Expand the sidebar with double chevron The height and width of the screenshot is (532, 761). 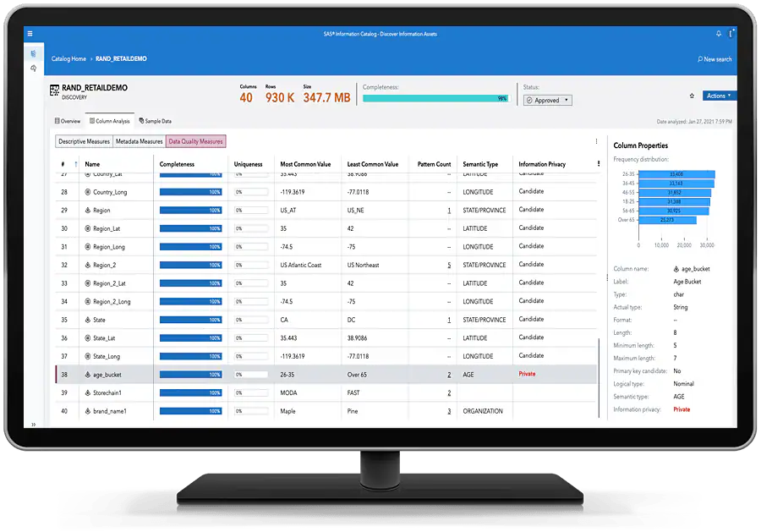point(34,425)
